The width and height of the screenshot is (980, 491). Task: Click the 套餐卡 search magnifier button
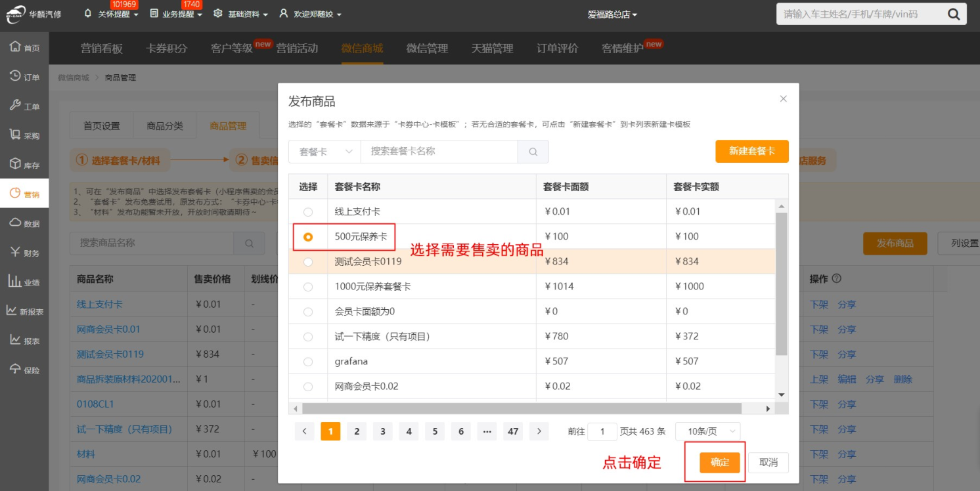533,152
